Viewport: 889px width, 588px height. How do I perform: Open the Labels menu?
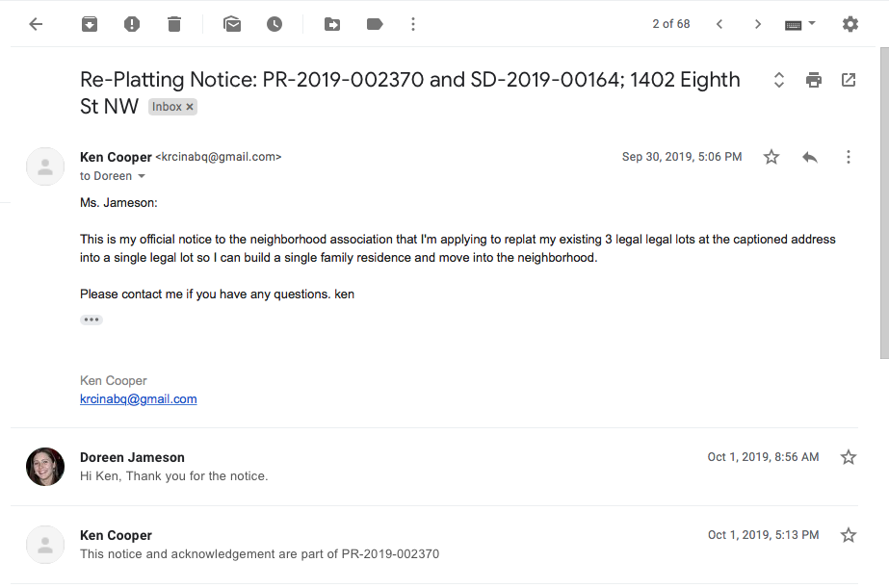coord(375,24)
